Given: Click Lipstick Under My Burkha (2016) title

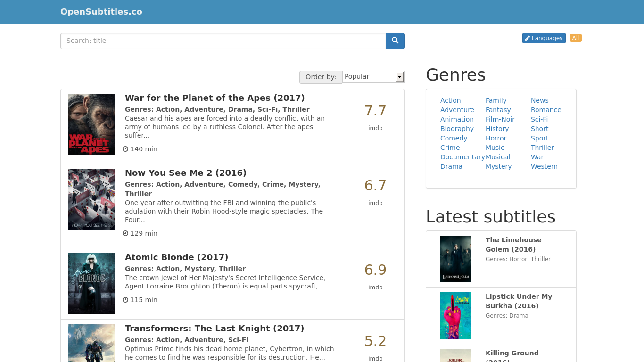Looking at the screenshot, I should 519,301.
